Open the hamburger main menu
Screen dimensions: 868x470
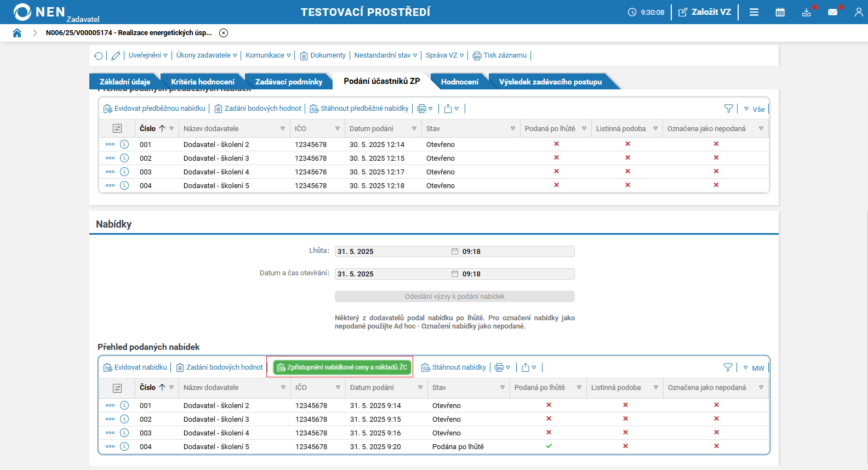tap(754, 12)
